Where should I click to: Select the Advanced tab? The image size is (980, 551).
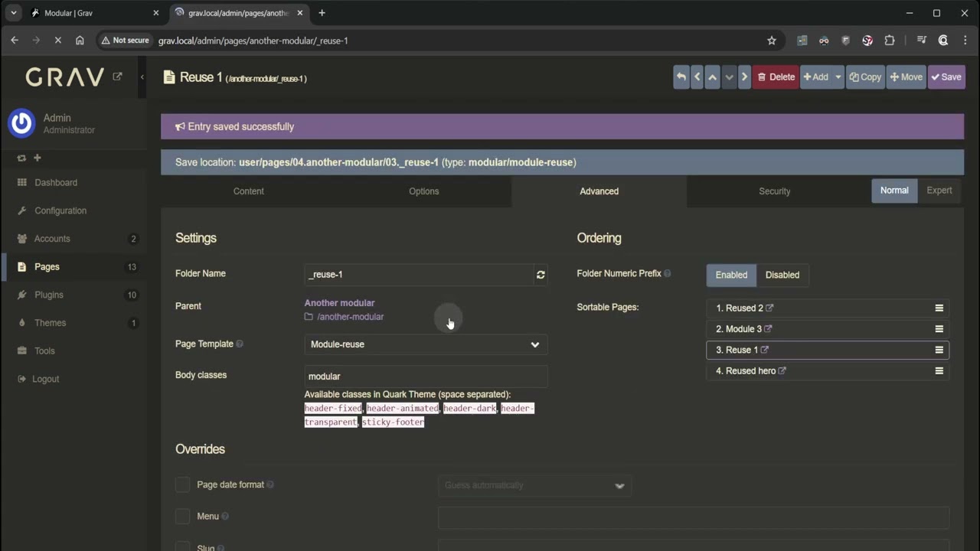pos(599,191)
